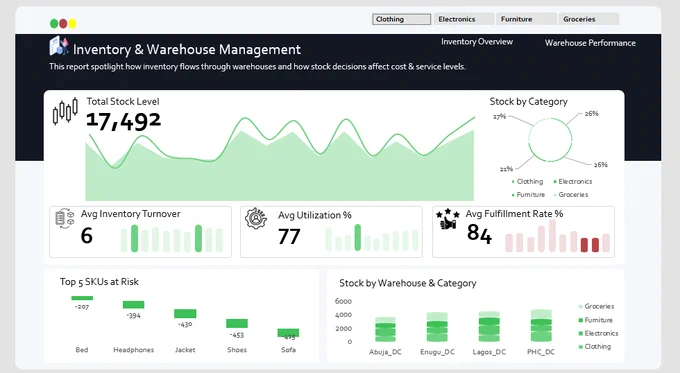The height and width of the screenshot is (373, 680).
Task: Click the Bed axis label
Action: [82, 350]
